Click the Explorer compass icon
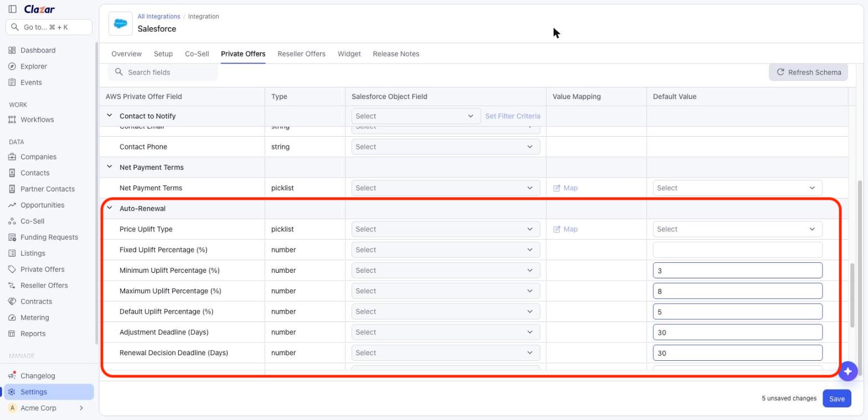 point(12,66)
